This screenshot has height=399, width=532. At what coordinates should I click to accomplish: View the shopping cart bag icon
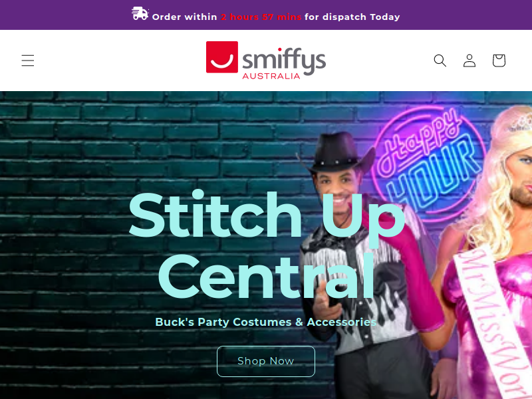click(x=499, y=61)
